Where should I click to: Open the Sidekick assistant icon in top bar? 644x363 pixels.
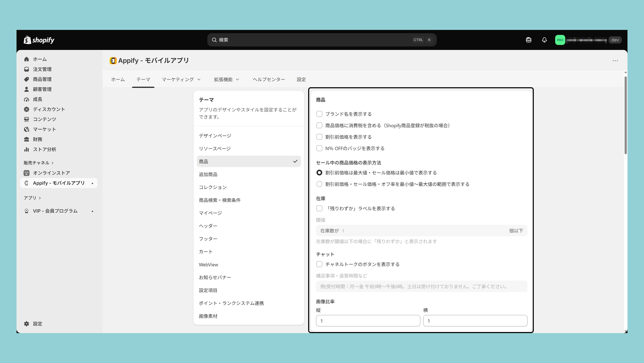[x=528, y=40]
